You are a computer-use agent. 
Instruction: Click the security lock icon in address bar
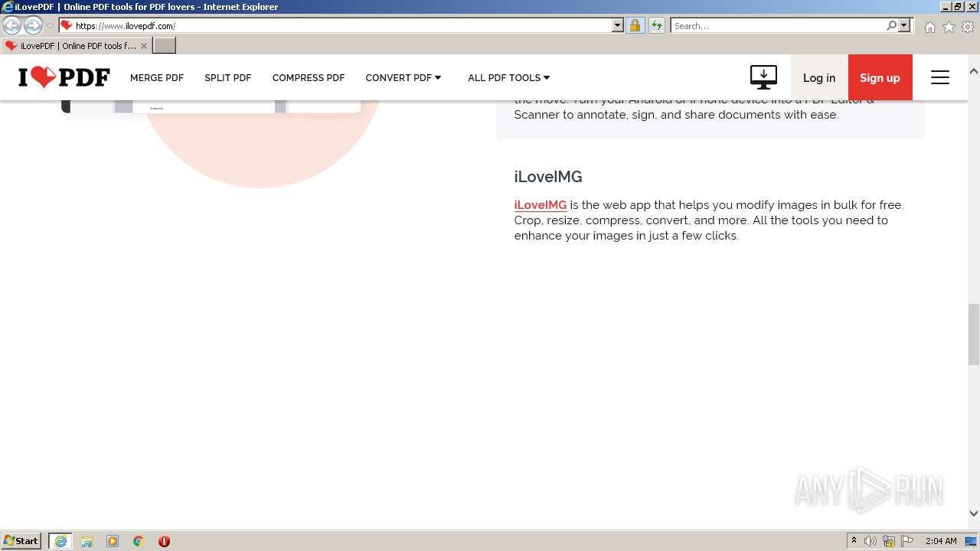coord(635,25)
